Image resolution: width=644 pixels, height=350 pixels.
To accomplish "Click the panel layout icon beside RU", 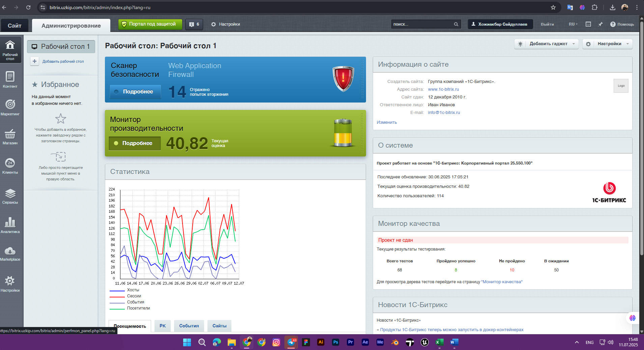I will pos(588,24).
